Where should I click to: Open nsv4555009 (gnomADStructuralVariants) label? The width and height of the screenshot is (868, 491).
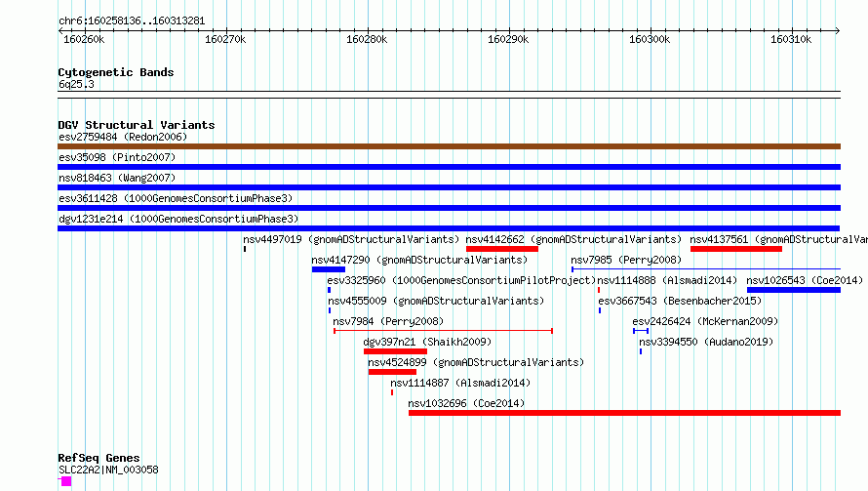[x=436, y=301]
